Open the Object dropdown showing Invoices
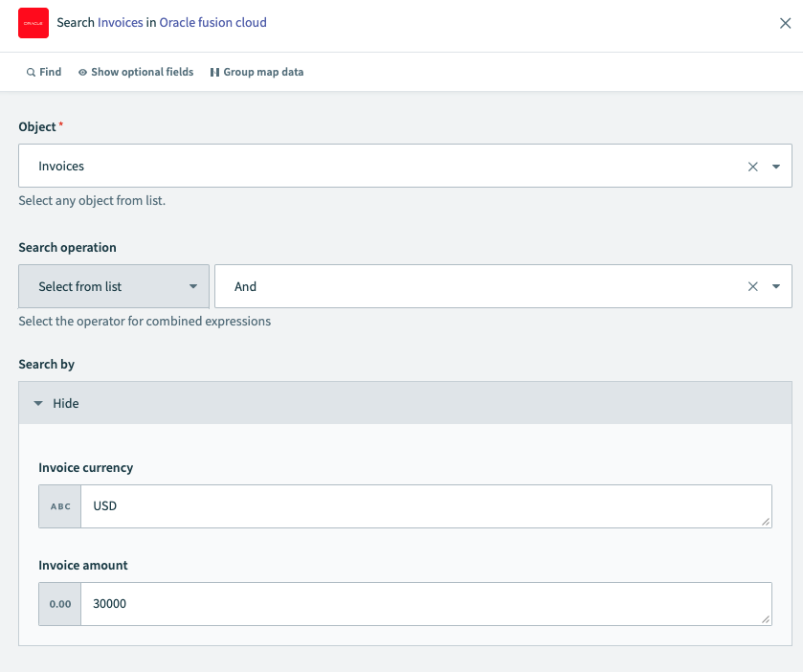This screenshot has height=672, width=803. (777, 165)
